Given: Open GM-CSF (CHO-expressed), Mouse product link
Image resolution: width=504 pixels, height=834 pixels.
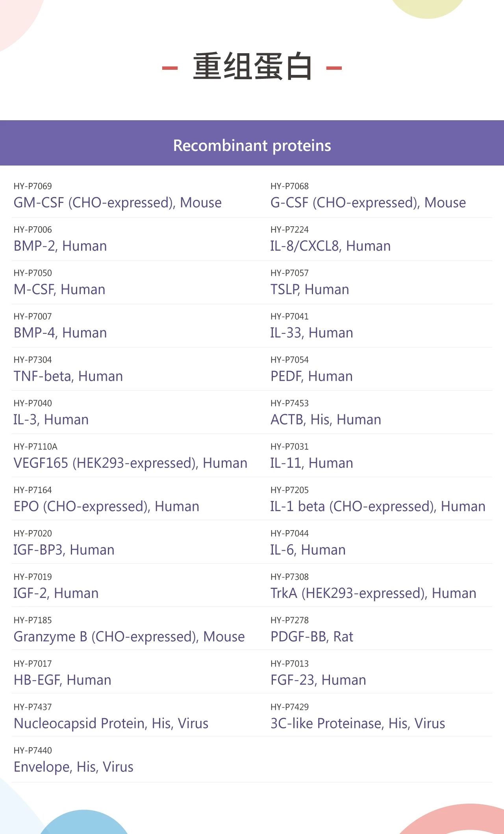Looking at the screenshot, I should (117, 203).
